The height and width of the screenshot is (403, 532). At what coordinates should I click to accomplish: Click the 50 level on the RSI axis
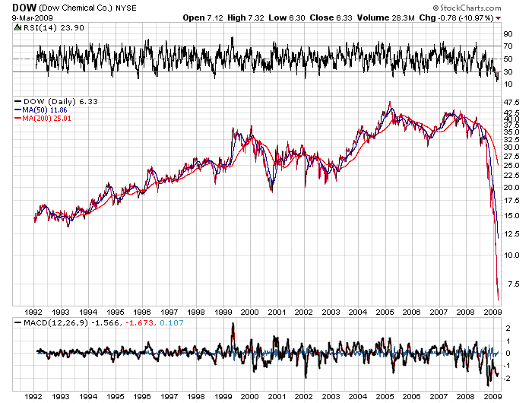pyautogui.click(x=508, y=59)
